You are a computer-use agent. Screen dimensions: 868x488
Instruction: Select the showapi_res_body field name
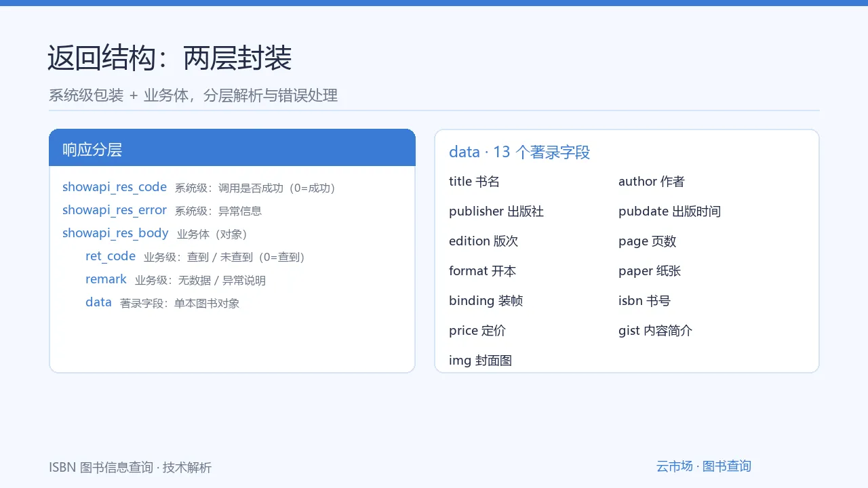[115, 233]
